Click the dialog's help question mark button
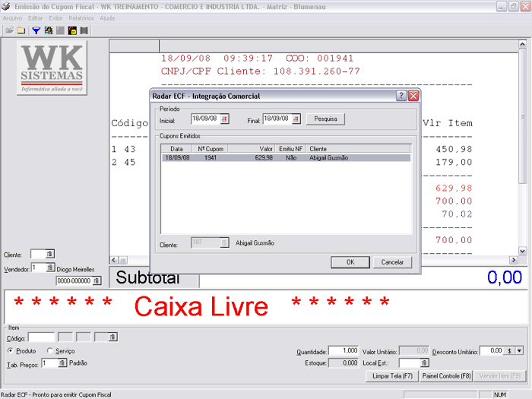532x399 pixels. (x=401, y=97)
